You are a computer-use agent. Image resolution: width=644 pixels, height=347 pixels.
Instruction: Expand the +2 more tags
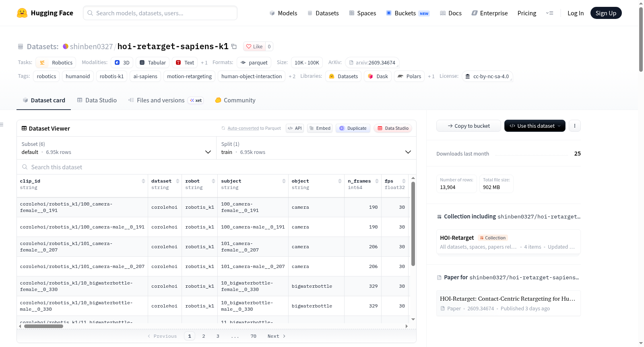coord(292,76)
